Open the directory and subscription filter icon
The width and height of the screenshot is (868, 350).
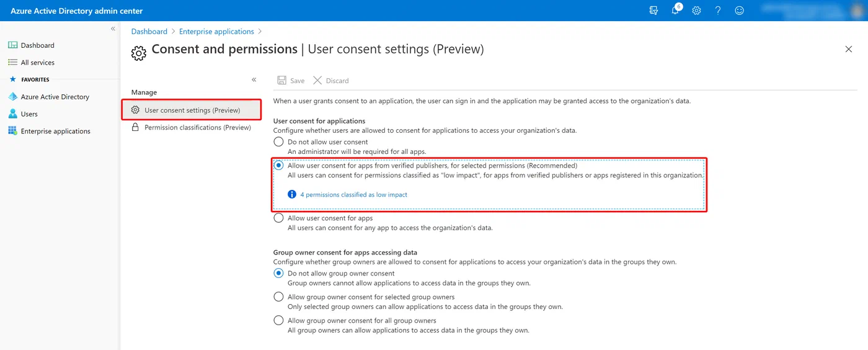coord(653,11)
